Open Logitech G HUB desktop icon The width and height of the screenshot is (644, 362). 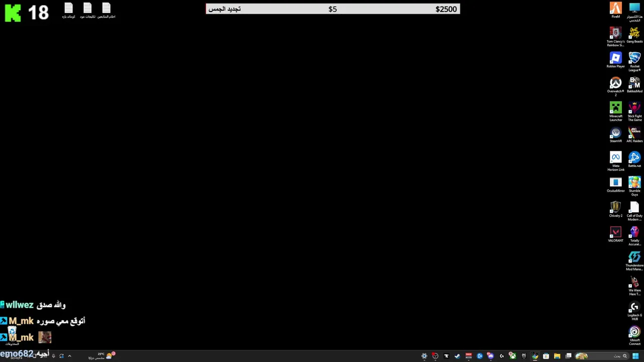pyautogui.click(x=634, y=311)
